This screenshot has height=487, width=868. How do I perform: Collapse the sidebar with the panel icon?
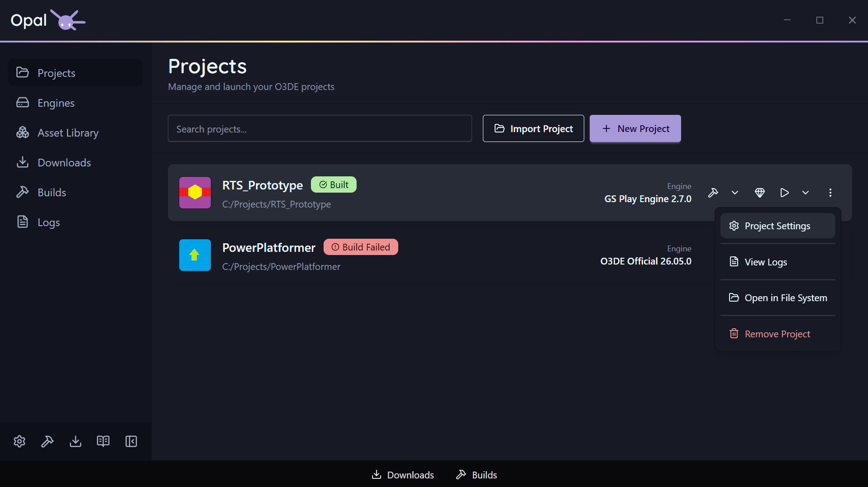point(131,441)
